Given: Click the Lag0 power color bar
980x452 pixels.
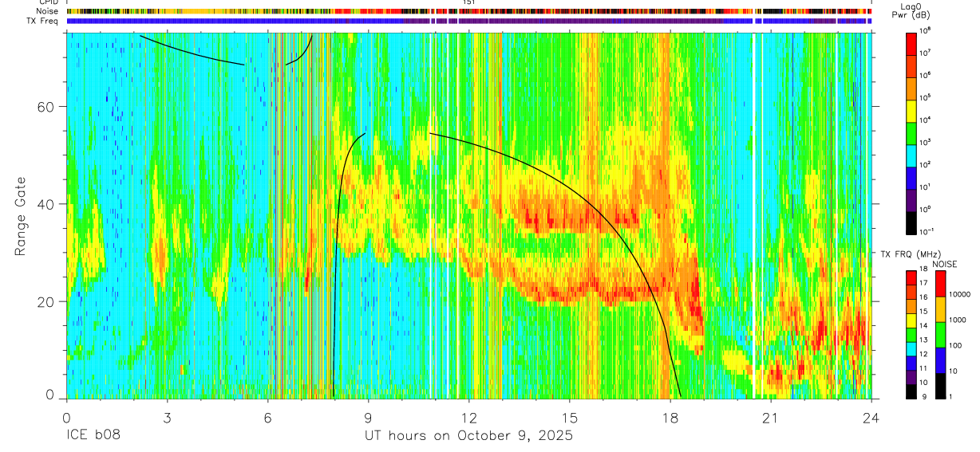Looking at the screenshot, I should point(912,133).
